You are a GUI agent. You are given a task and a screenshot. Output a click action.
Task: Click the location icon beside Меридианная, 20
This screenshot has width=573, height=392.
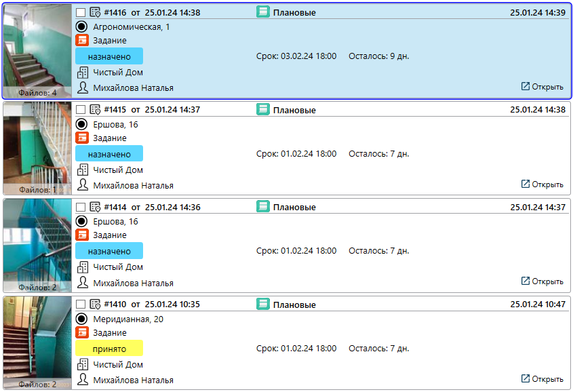81,319
